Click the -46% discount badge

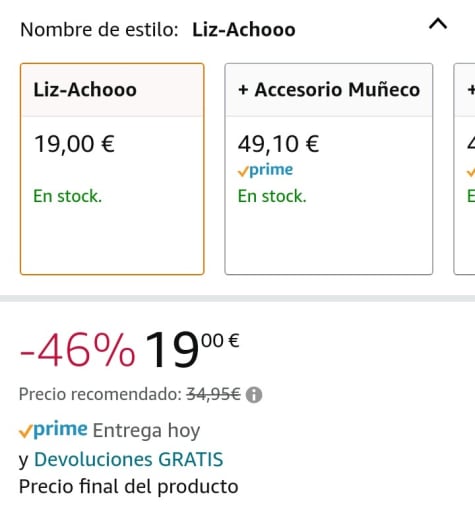tap(77, 351)
